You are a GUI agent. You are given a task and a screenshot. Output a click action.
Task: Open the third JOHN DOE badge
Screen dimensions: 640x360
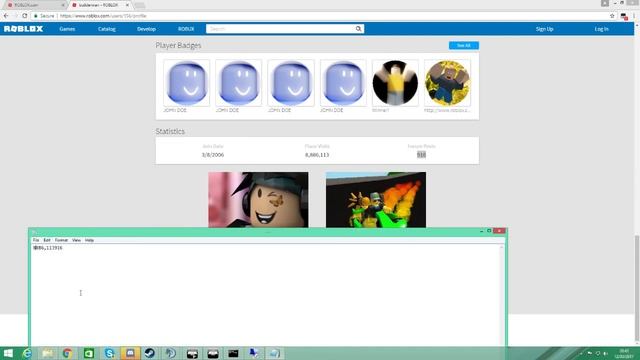291,83
